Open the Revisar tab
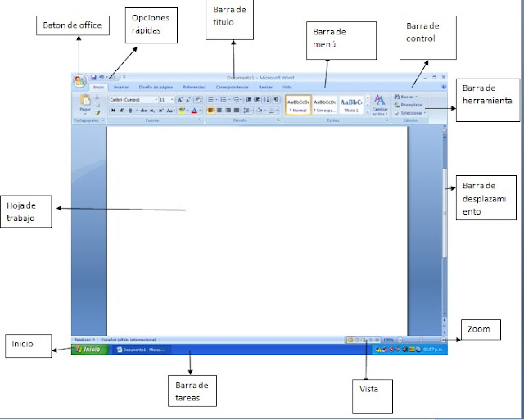The width and height of the screenshot is (524, 420). pos(265,88)
